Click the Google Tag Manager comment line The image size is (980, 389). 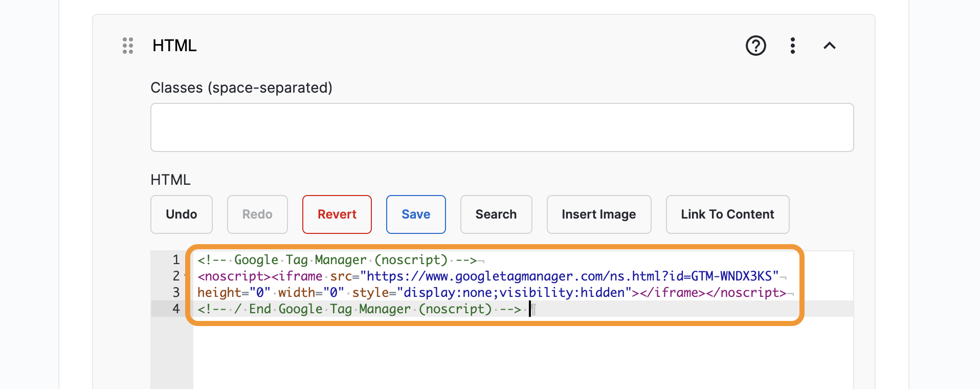coord(338,260)
